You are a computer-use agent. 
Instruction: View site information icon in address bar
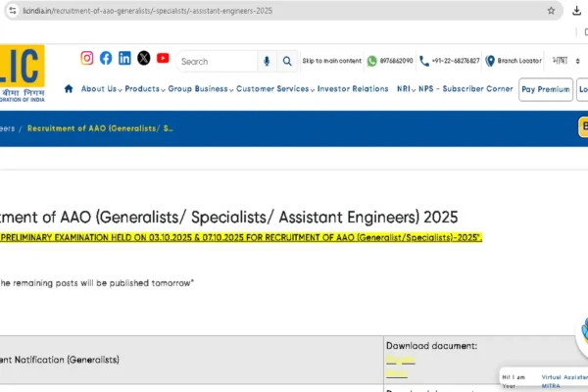[13, 11]
